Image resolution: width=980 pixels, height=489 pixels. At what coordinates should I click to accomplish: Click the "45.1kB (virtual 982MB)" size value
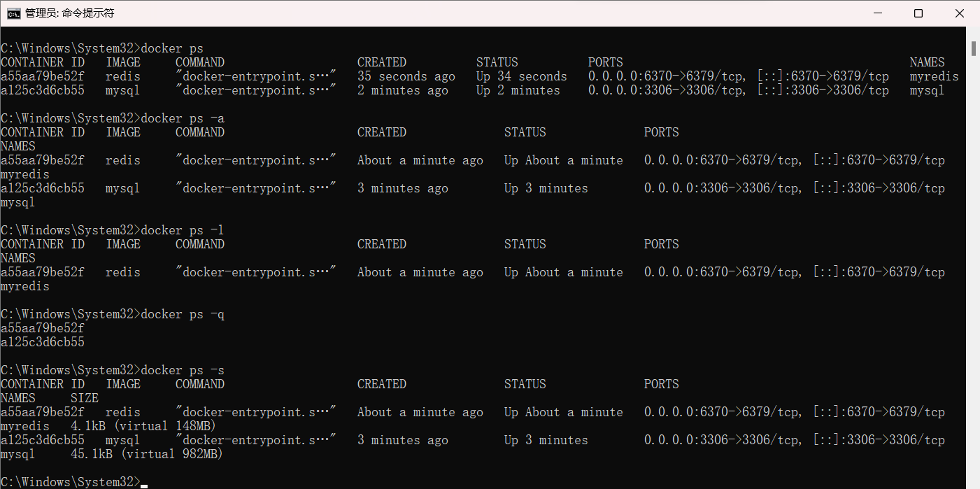pyautogui.click(x=147, y=454)
